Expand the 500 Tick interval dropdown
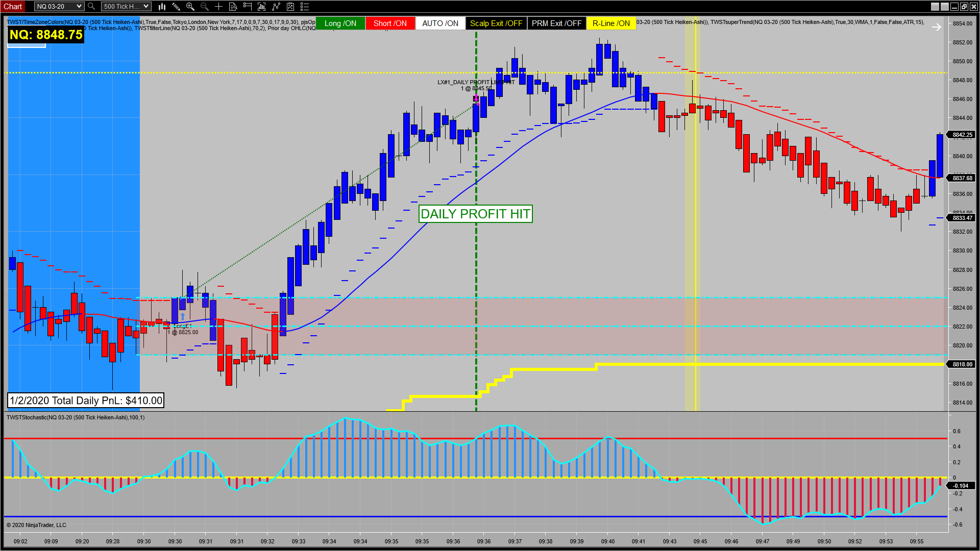Image resolution: width=980 pixels, height=551 pixels. coord(126,7)
